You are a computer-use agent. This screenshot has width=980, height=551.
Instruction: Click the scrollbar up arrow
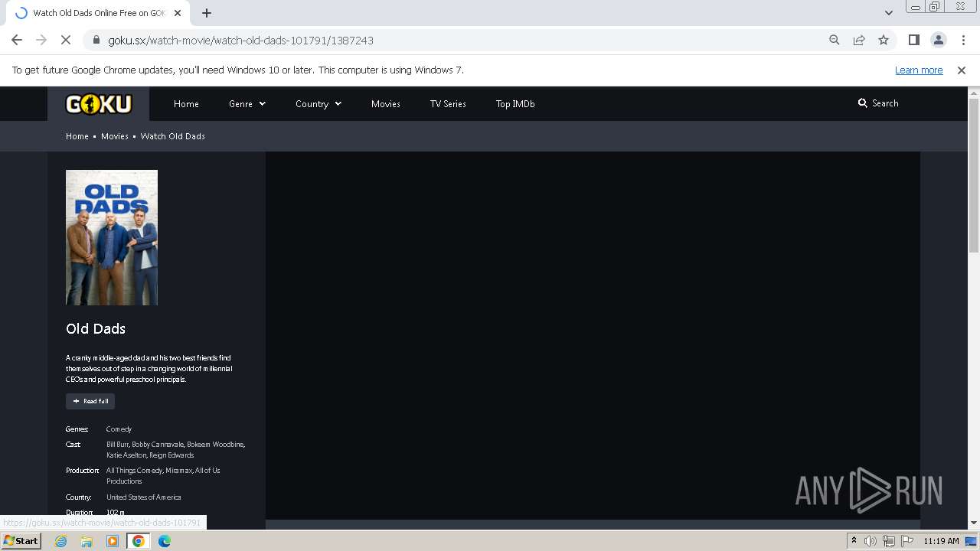(974, 93)
